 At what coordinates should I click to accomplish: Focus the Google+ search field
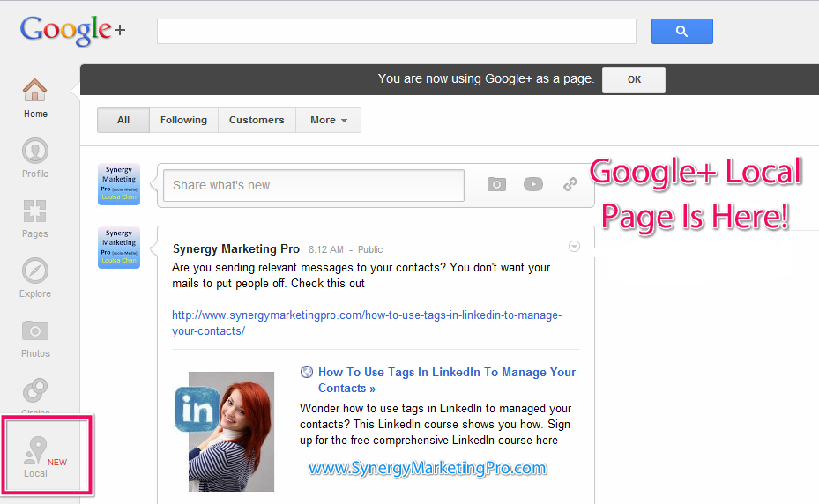point(397,32)
